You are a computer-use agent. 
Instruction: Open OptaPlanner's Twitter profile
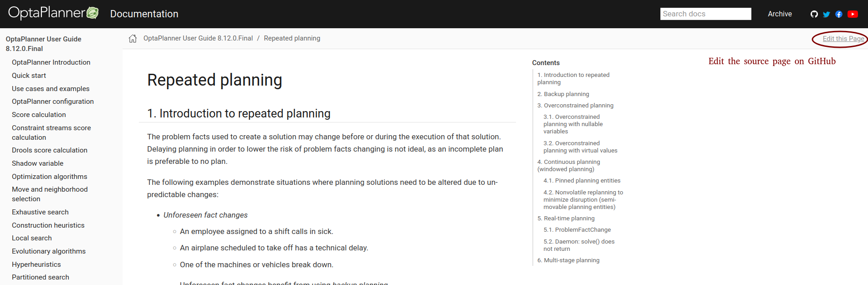coord(827,14)
